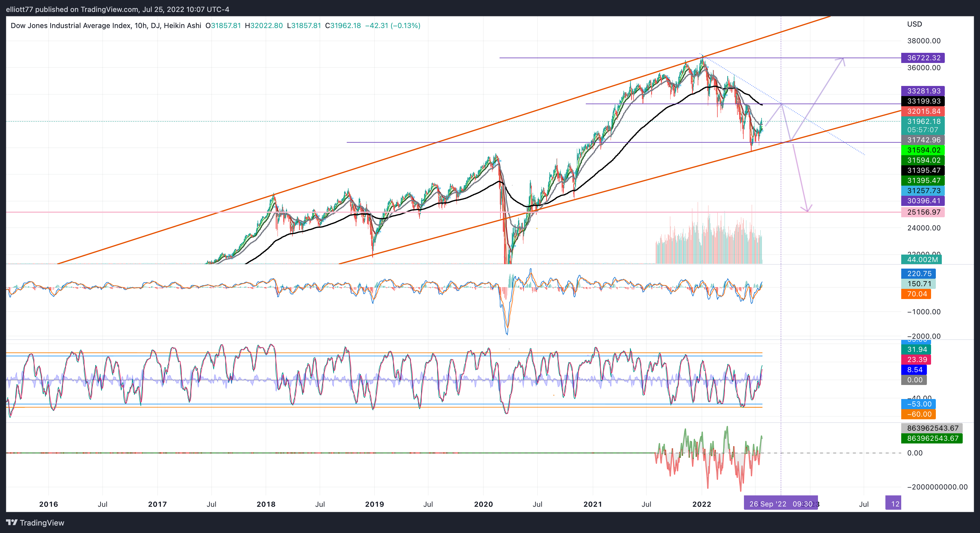This screenshot has height=533, width=980.
Task: Click the 2016 time axis label
Action: tap(49, 504)
